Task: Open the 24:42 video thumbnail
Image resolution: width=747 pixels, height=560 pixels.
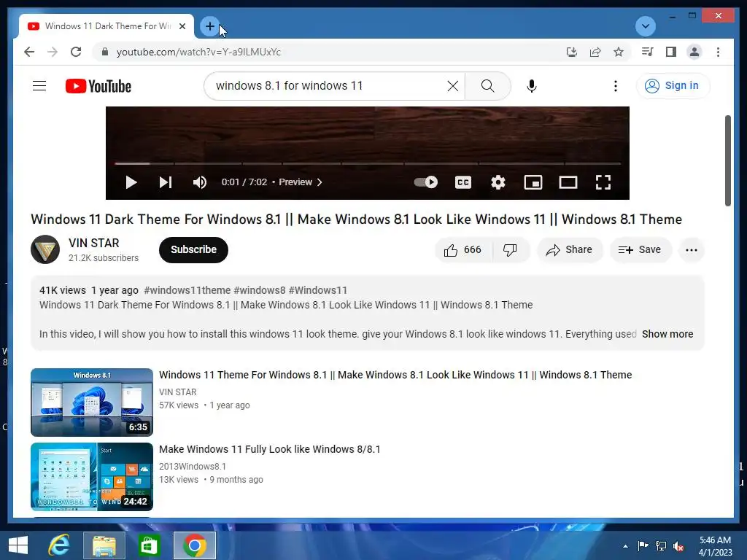Action: tap(92, 477)
